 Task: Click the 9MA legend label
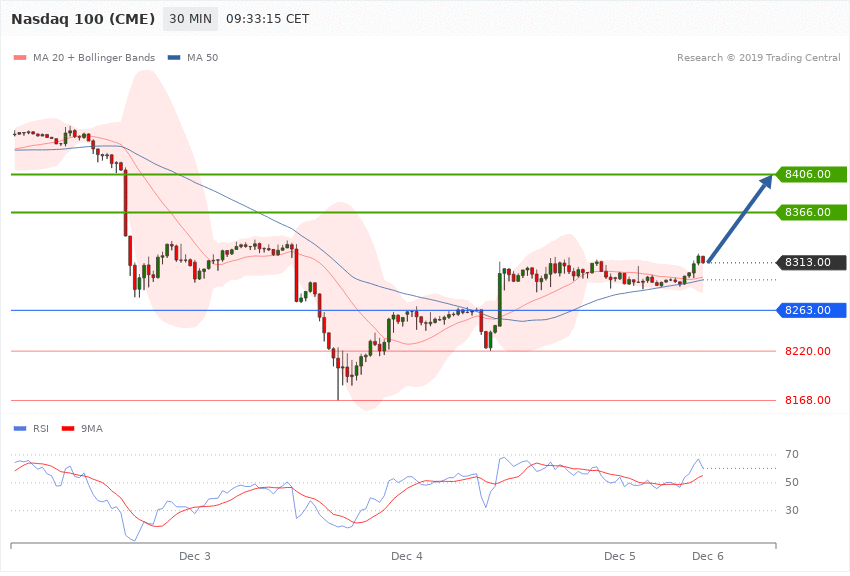[x=92, y=429]
